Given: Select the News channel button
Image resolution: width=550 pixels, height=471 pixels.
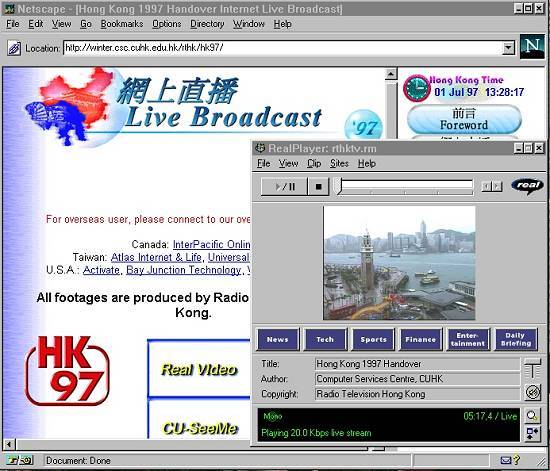Looking at the screenshot, I should pos(278,339).
